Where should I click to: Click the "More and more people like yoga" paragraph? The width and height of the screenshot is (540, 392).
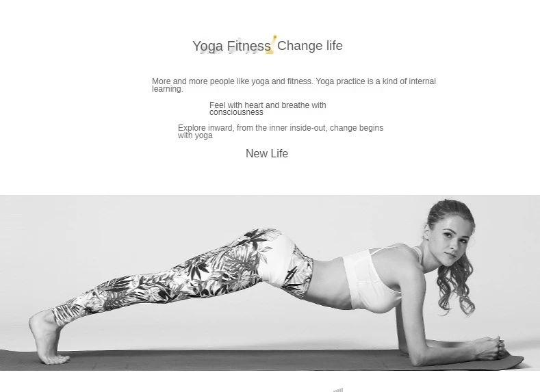point(294,85)
